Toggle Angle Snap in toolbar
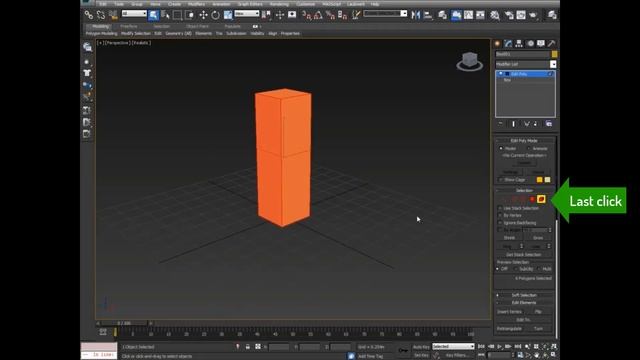 (318, 15)
